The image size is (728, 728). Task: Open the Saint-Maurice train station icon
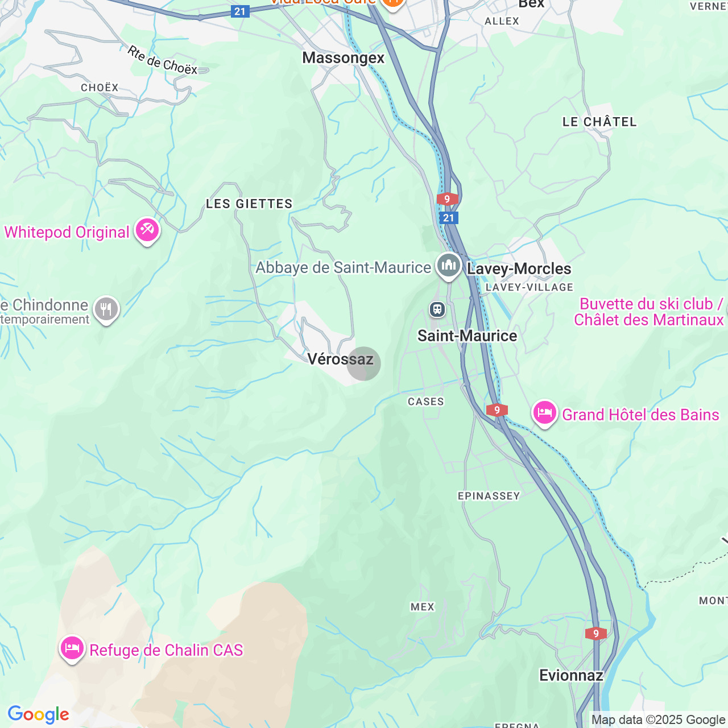[x=437, y=309]
